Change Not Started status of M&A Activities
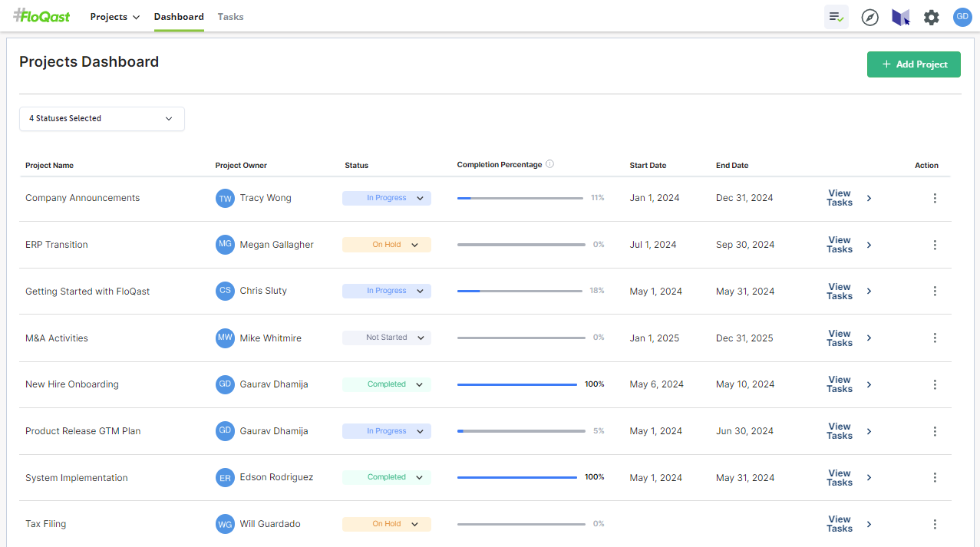The height and width of the screenshot is (547, 980). pyautogui.click(x=387, y=338)
